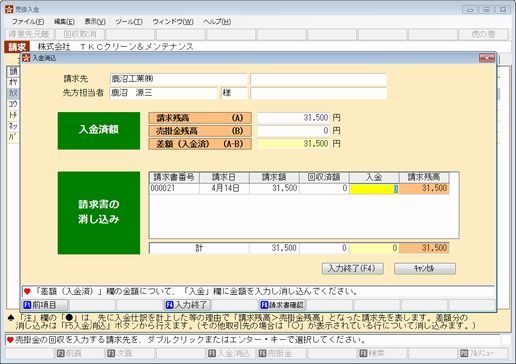Click F6 売掛金 in the main window
Image resolution: width=516 pixels, height=364 pixels.
coord(281,353)
